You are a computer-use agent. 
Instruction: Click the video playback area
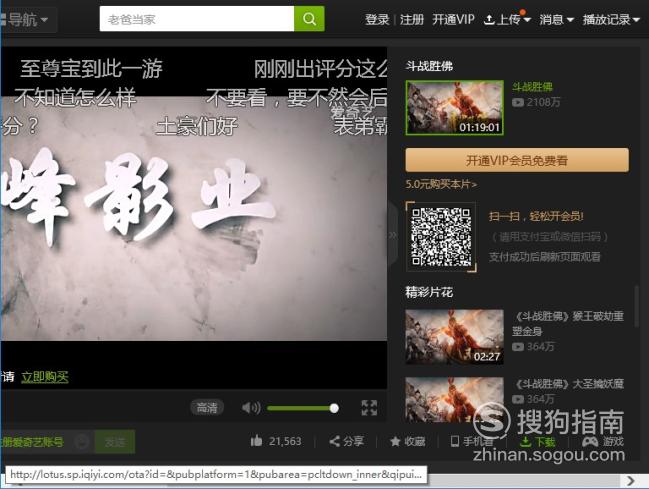click(194, 219)
